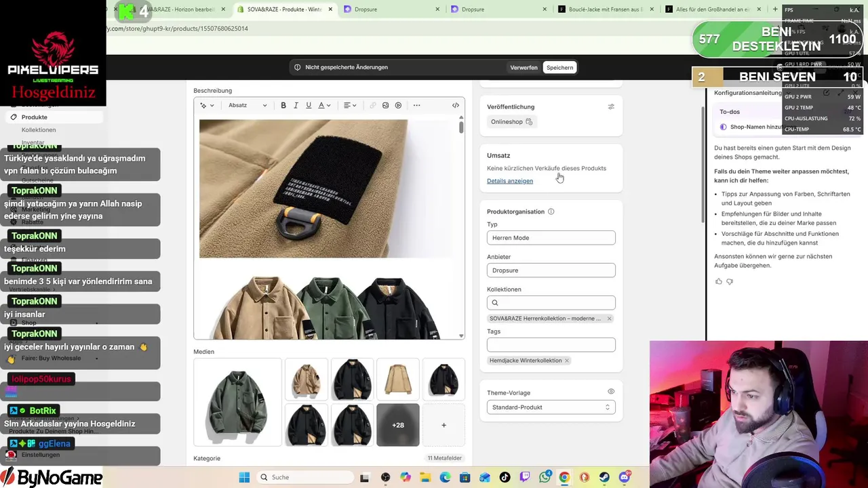Open Produkte in the sidebar
Viewport: 868px width, 488px height.
pos(34,117)
